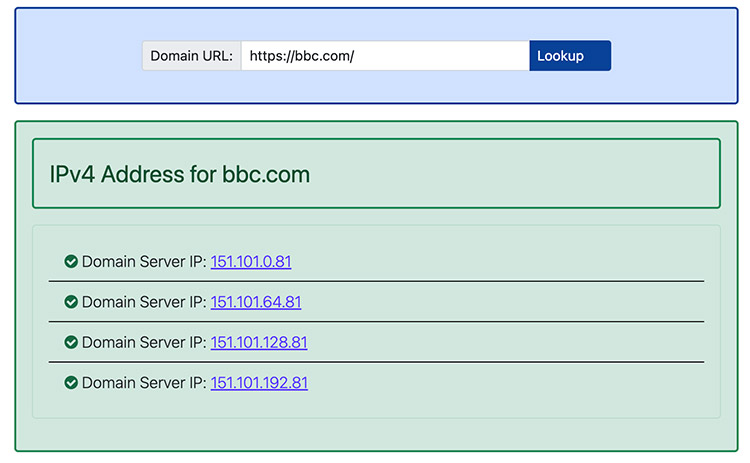Click the green checkmark beside 151.101.192.81
Screen dimensions: 750x463
coord(71,382)
